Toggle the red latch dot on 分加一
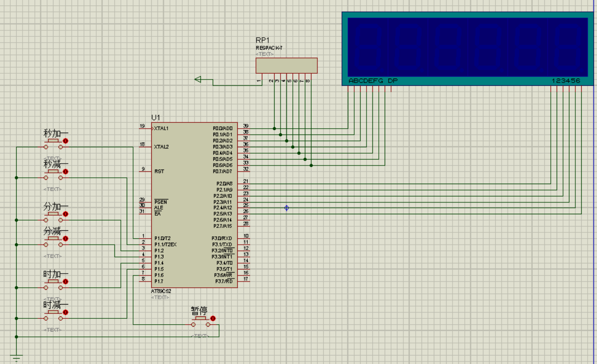597x364 pixels. point(65,214)
